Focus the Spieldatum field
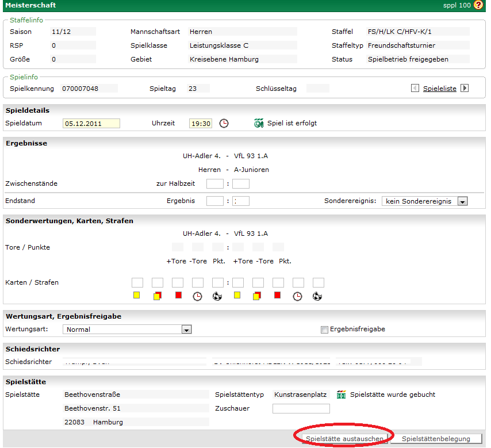This screenshot has height=448, width=491. pyautogui.click(x=91, y=124)
